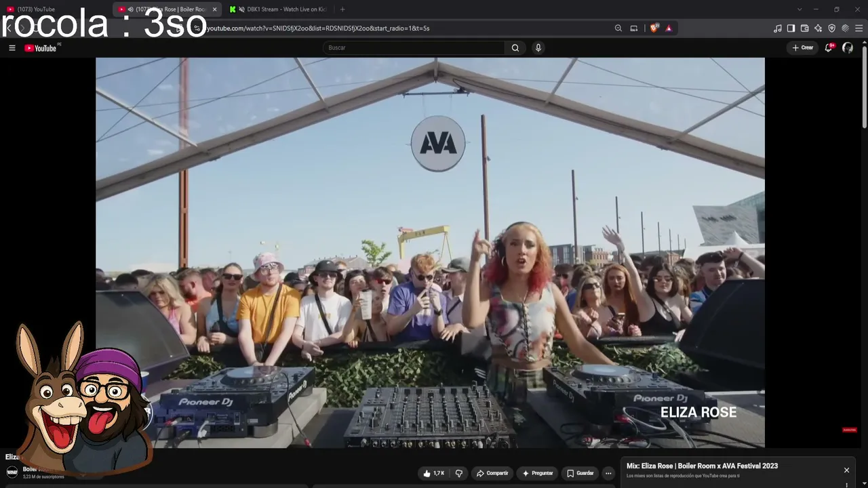The height and width of the screenshot is (488, 868).
Task: Select the Eliza Rose Boiler Room tab
Action: click(x=168, y=9)
